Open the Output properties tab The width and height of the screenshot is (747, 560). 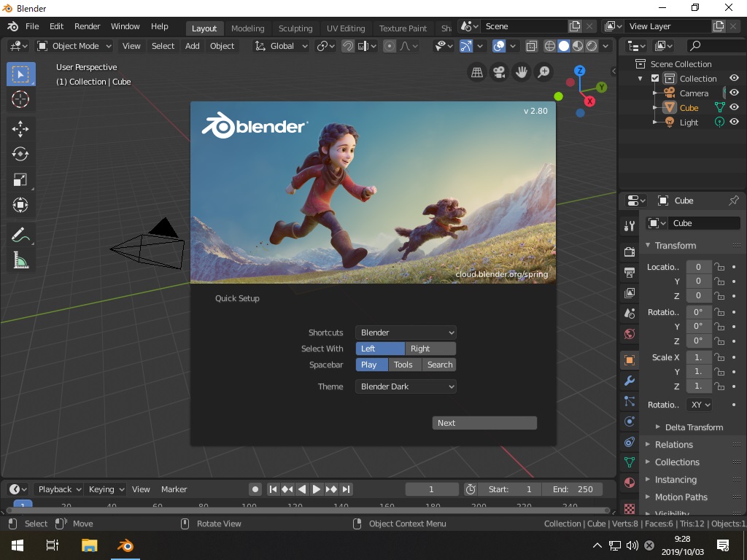pos(630,273)
